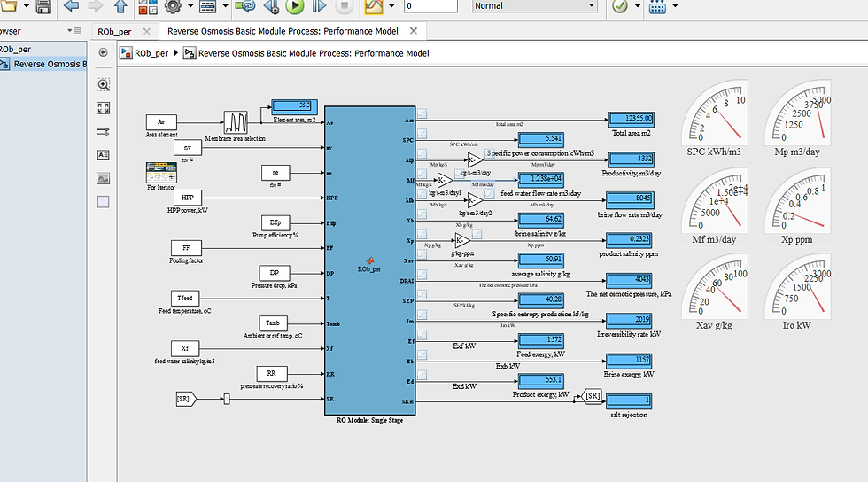Open the Simulink Library Browser icon

pyautogui.click(x=148, y=6)
